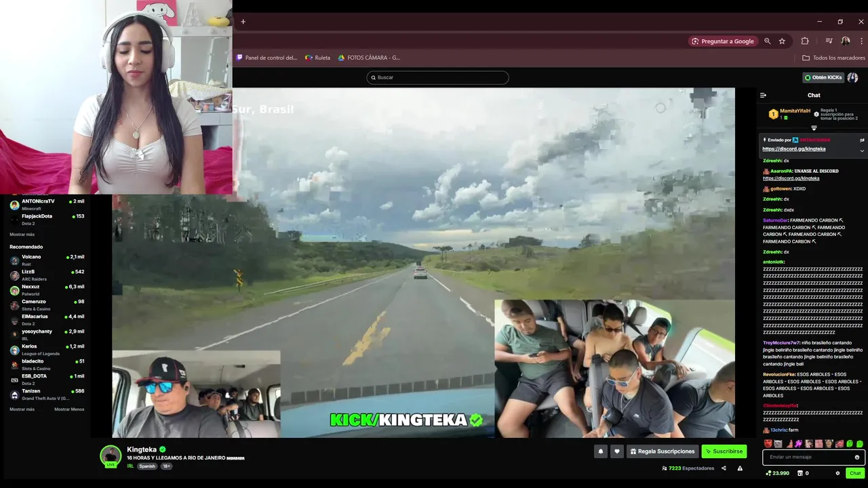Screen dimensions: 868x488
Task: Open Kingteka's live avatar
Action: pos(111,456)
